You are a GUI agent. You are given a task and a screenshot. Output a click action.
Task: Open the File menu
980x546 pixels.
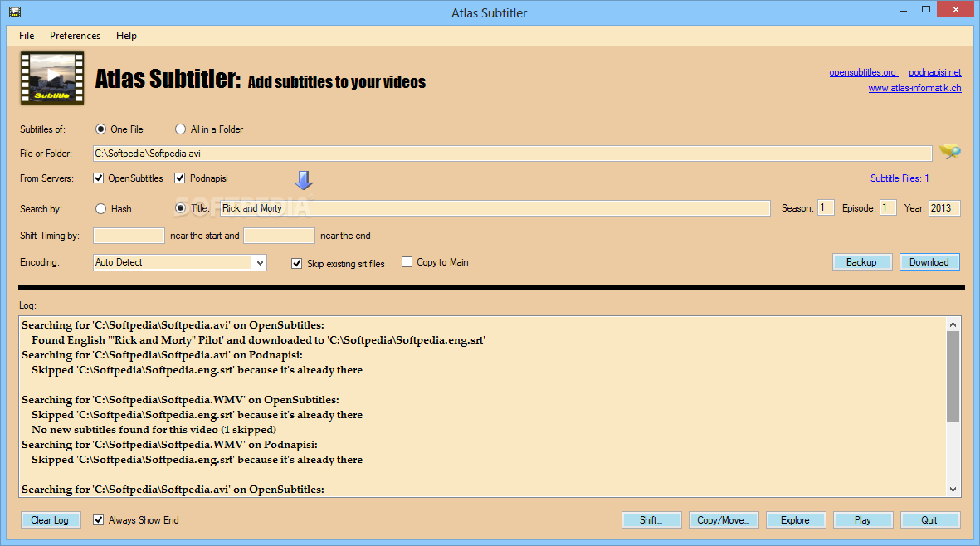(27, 36)
